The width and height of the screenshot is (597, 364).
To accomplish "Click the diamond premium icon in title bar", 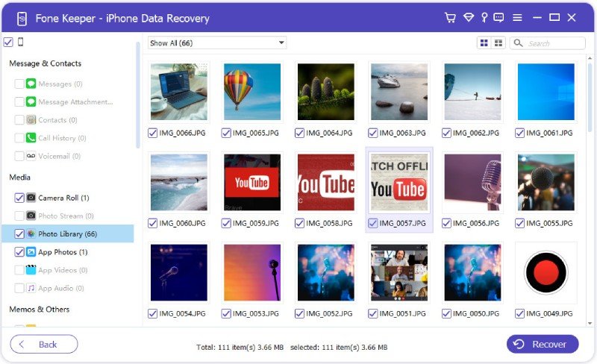I will [469, 17].
